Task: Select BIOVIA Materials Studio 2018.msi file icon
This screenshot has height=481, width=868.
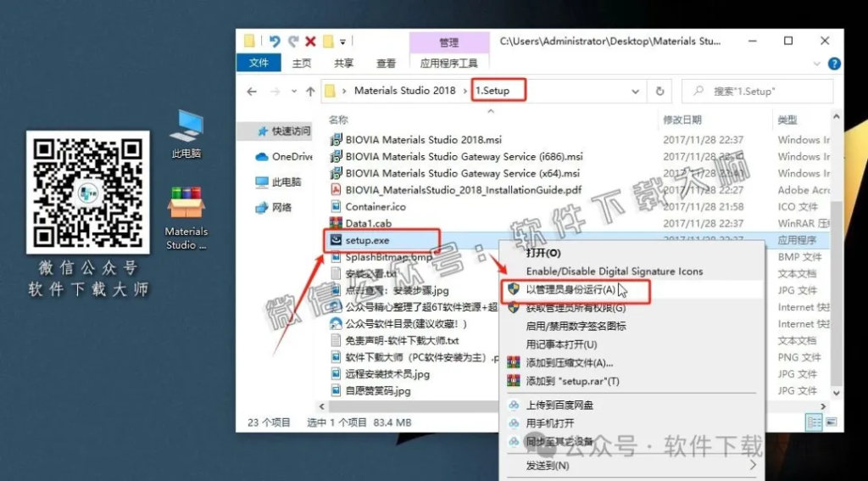Action: (x=336, y=140)
